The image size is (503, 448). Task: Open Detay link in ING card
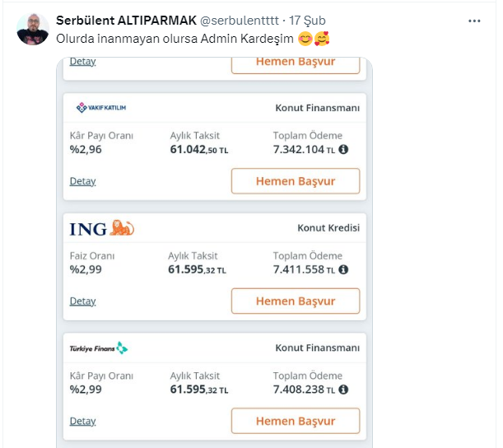[x=82, y=301]
